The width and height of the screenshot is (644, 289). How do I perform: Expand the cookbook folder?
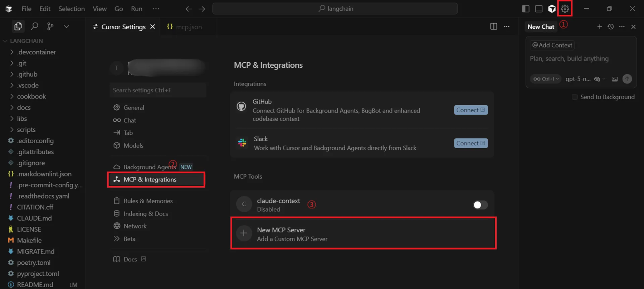pyautogui.click(x=31, y=96)
